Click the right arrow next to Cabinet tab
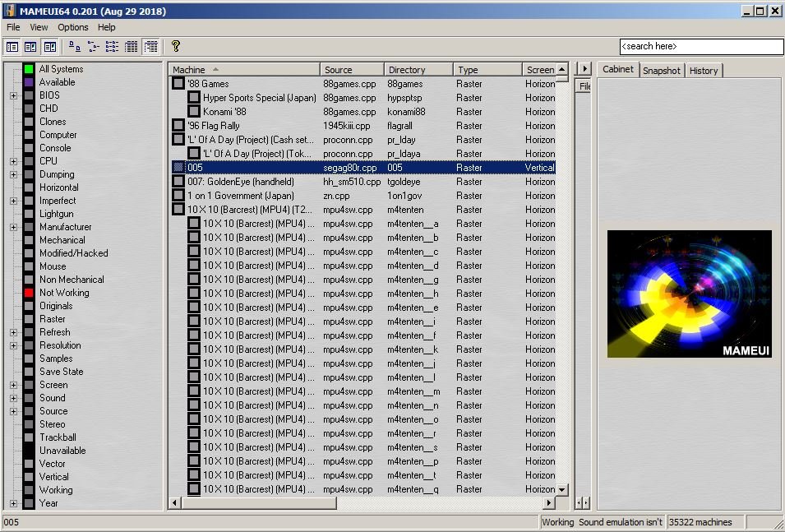 pyautogui.click(x=584, y=68)
